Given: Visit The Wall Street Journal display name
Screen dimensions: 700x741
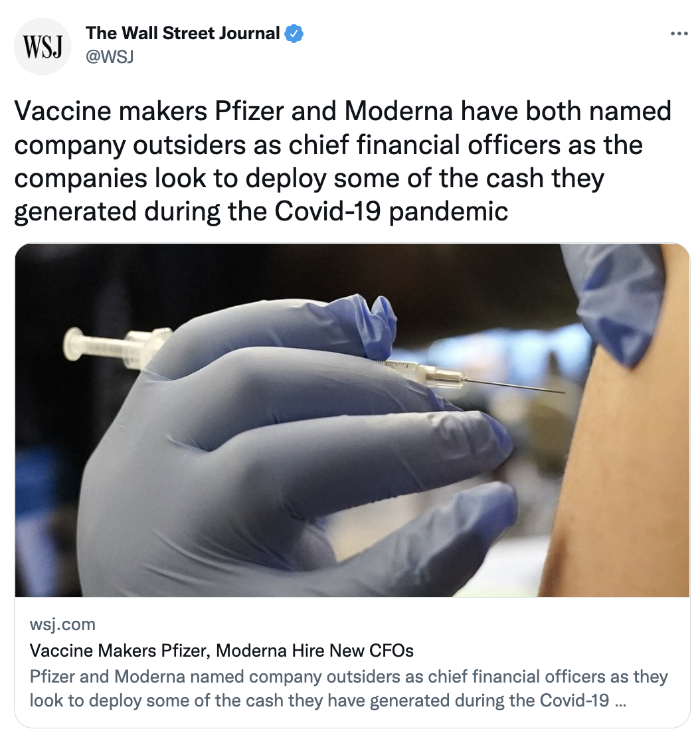Looking at the screenshot, I should pos(183,33).
